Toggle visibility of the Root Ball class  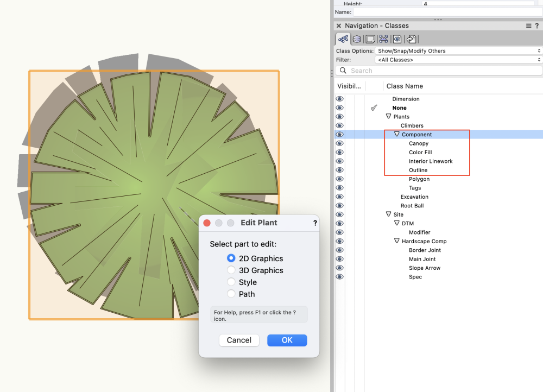339,205
